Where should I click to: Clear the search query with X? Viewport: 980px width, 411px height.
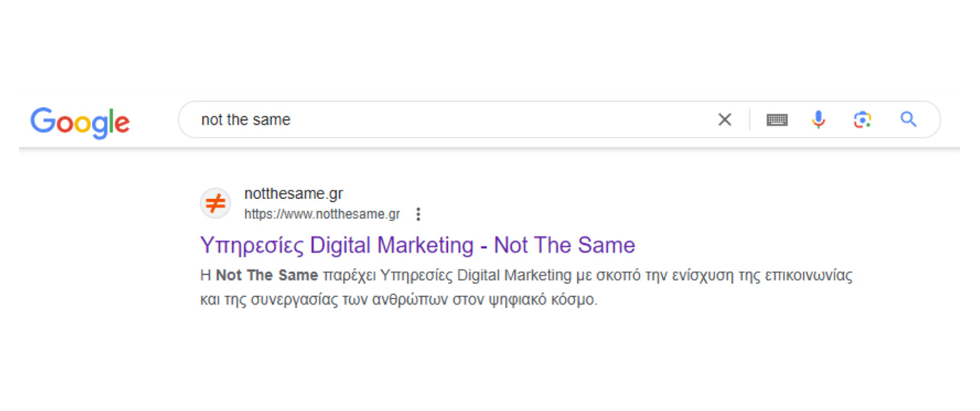click(x=724, y=119)
